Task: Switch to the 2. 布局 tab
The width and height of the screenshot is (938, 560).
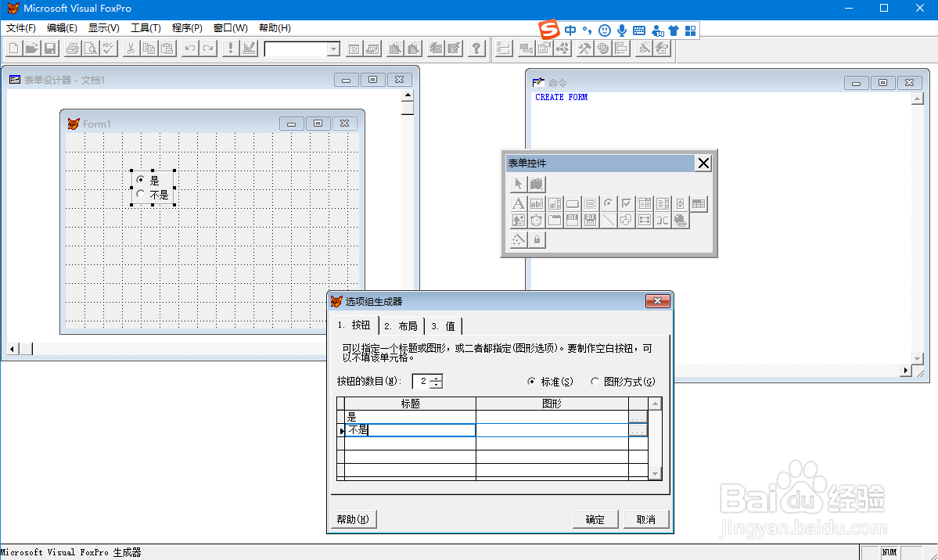Action: (401, 326)
